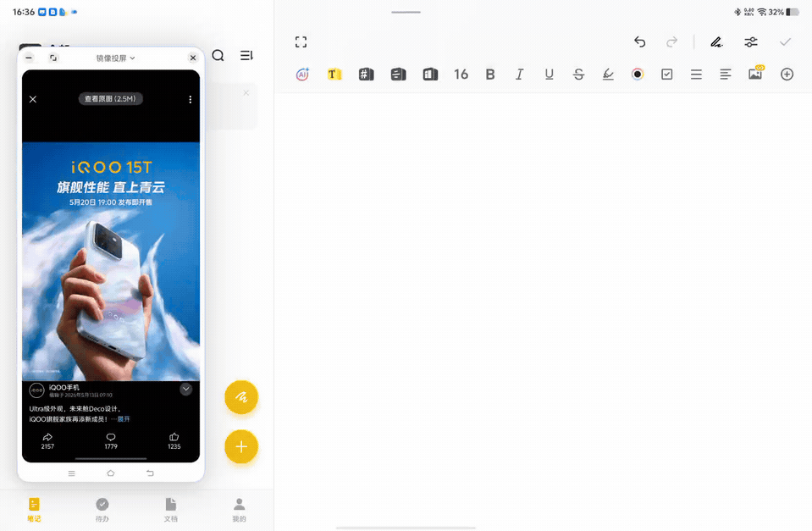Insert image with the picture icon
The width and height of the screenshot is (812, 531).
point(755,74)
